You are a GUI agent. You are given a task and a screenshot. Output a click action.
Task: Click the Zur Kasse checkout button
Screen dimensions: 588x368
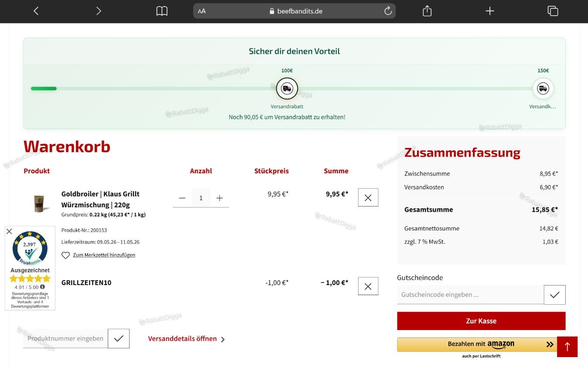[x=481, y=321]
